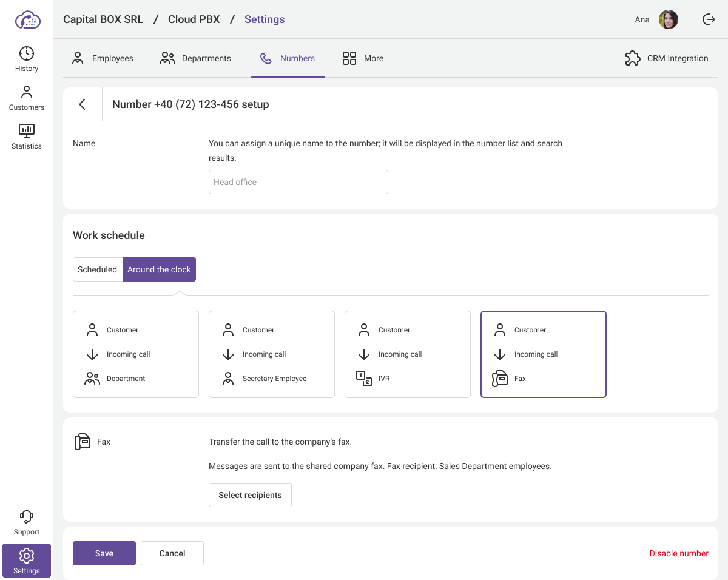
Task: Click Ana's profile avatar
Action: click(669, 19)
